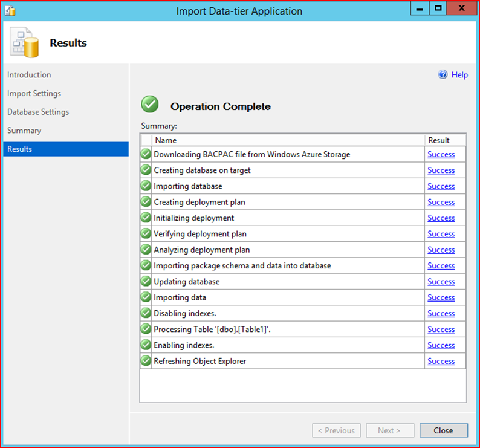The width and height of the screenshot is (480, 448).
Task: Click the Result column header
Action: 446,140
